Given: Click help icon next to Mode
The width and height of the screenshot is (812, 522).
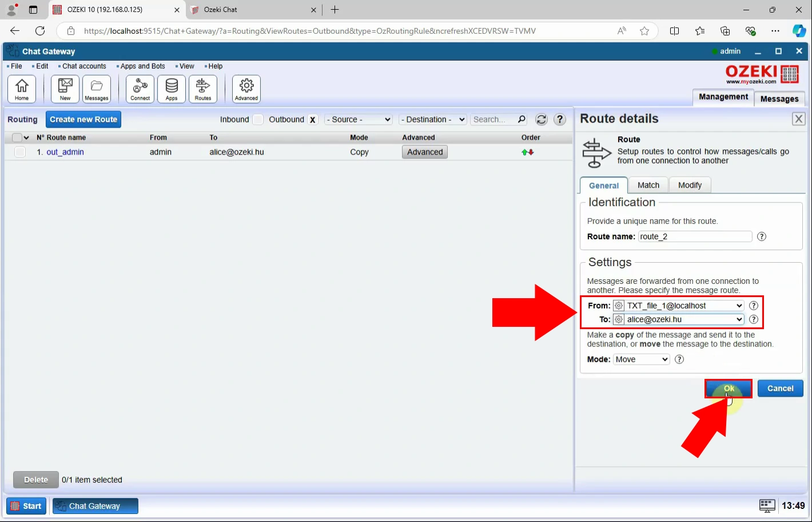Looking at the screenshot, I should click(x=679, y=359).
